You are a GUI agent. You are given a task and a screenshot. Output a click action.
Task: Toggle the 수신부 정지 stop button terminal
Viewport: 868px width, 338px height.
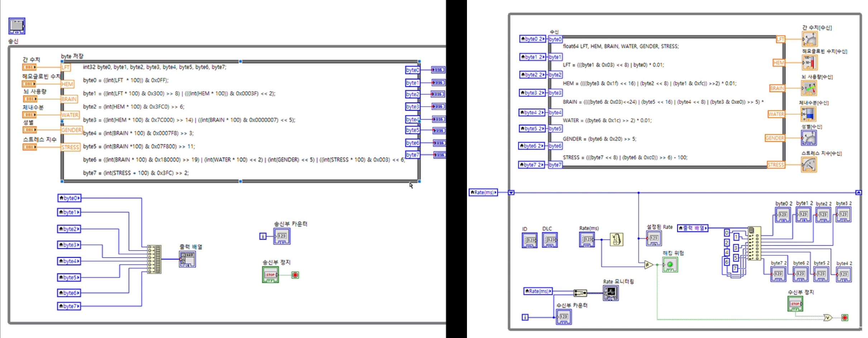[795, 304]
